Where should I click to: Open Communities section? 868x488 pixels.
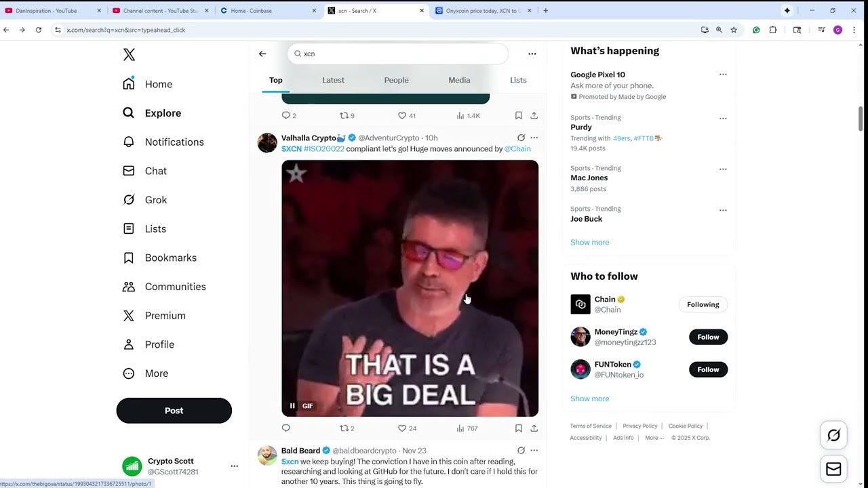[x=163, y=287]
